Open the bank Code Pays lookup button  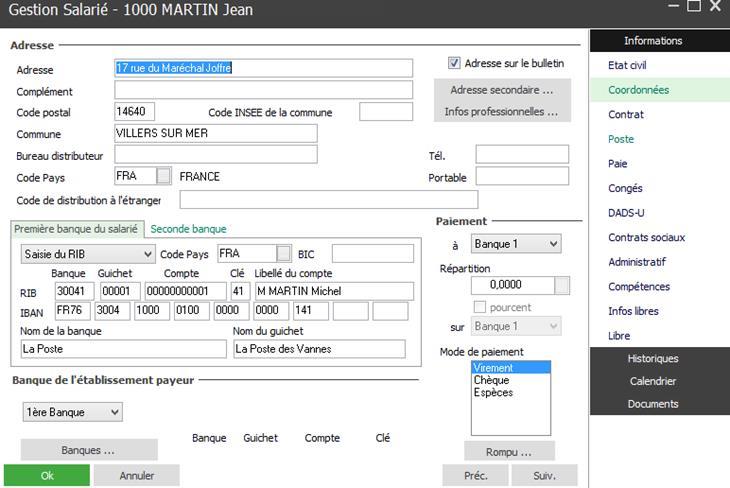tap(284, 253)
